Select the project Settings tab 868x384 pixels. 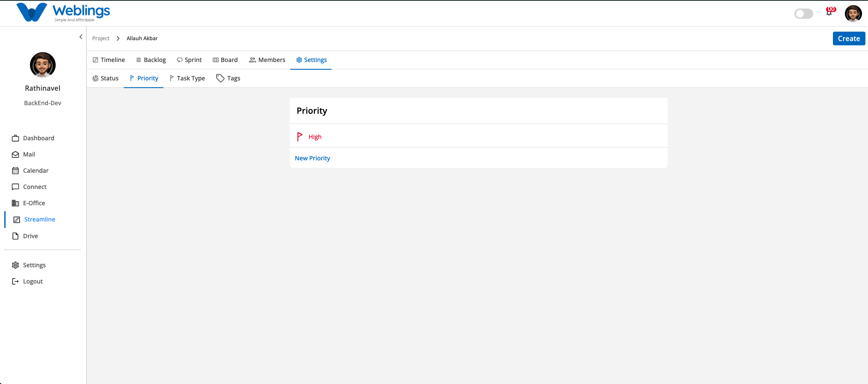pyautogui.click(x=311, y=60)
